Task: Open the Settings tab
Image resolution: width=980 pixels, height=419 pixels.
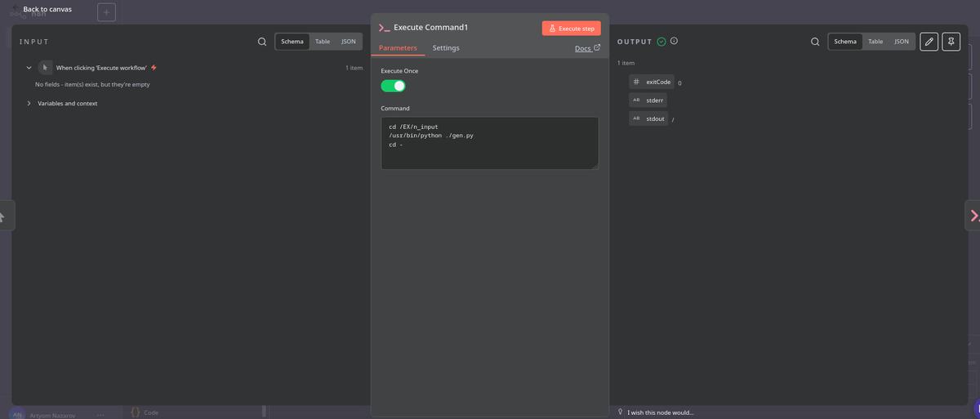Action: point(446,48)
